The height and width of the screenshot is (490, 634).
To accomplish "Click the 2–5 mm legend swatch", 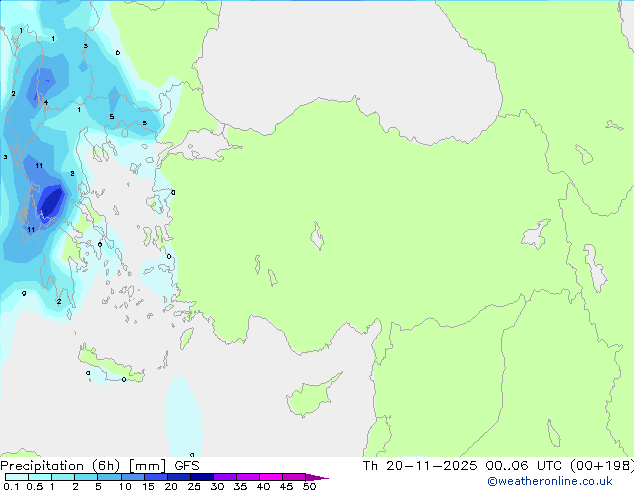I will click(86, 477).
